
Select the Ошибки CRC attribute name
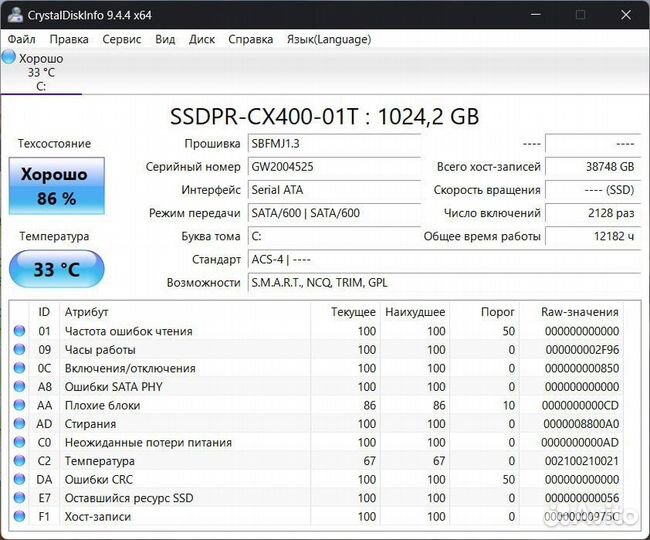coord(98,479)
